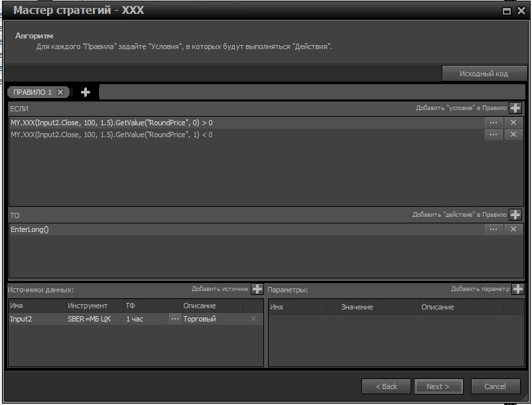This screenshot has width=532, height=405.
Task: Click plus icon to add condition to rule
Action: coord(515,108)
